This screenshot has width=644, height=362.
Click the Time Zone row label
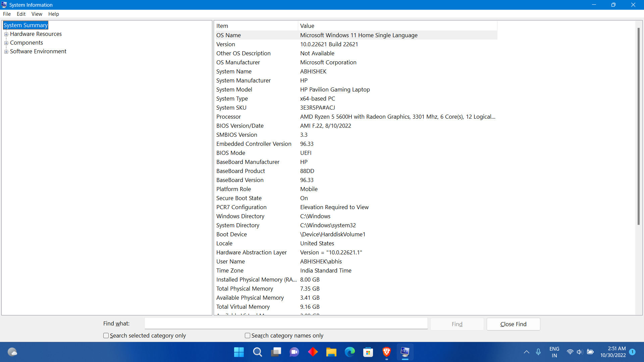coord(230,270)
